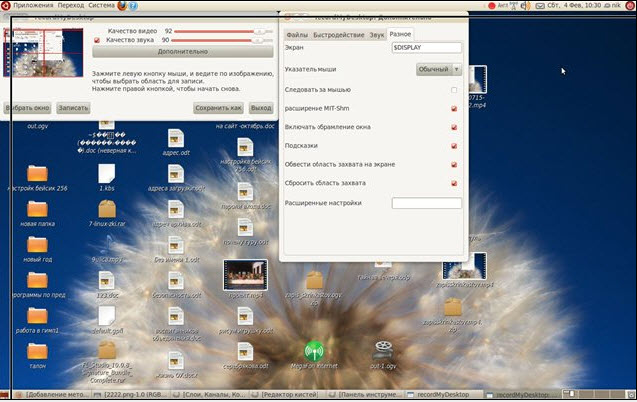Click the Firefox launcher in top panel
Screen dimensions: 637x402
coord(122,6)
